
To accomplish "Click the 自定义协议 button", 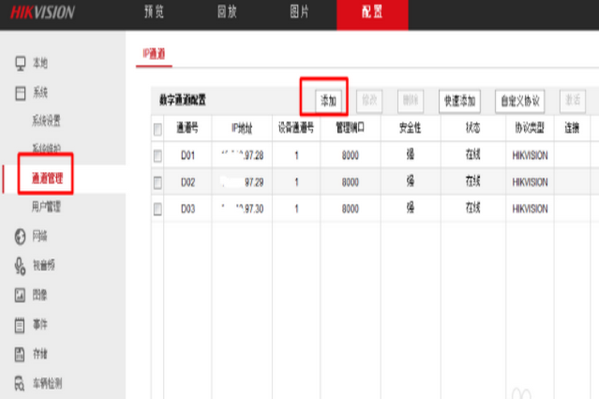I will [x=520, y=101].
